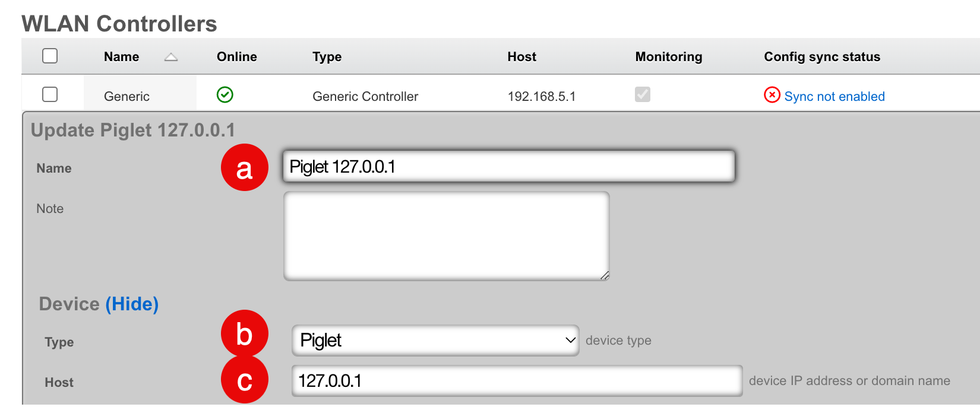Toggle the select-all header checkbox

tap(50, 56)
